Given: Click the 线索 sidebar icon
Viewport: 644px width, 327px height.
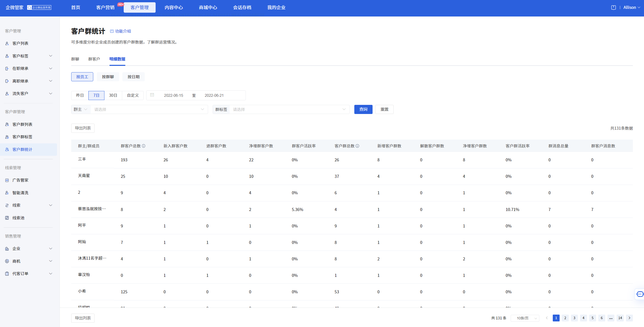Looking at the screenshot, I should 7,205.
